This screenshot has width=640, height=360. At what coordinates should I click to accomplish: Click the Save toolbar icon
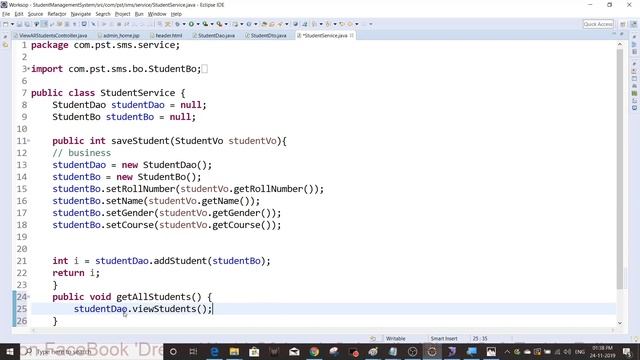19,24
